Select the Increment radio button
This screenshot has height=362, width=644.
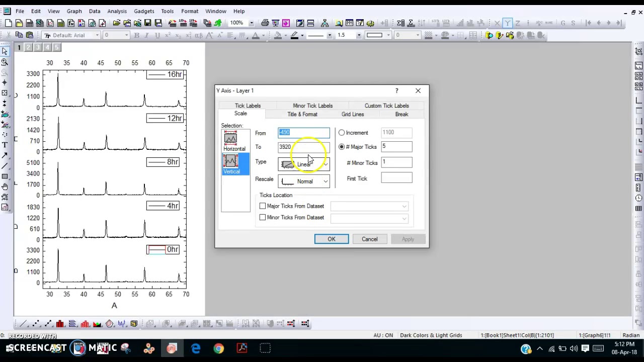click(342, 133)
